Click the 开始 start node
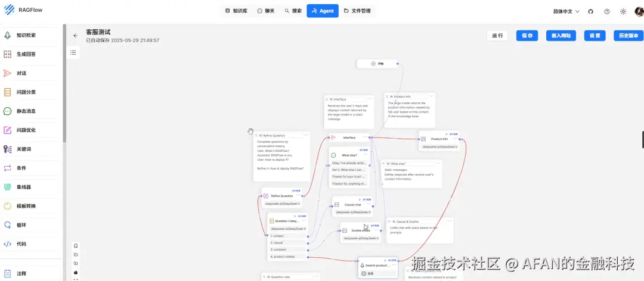 [x=377, y=64]
